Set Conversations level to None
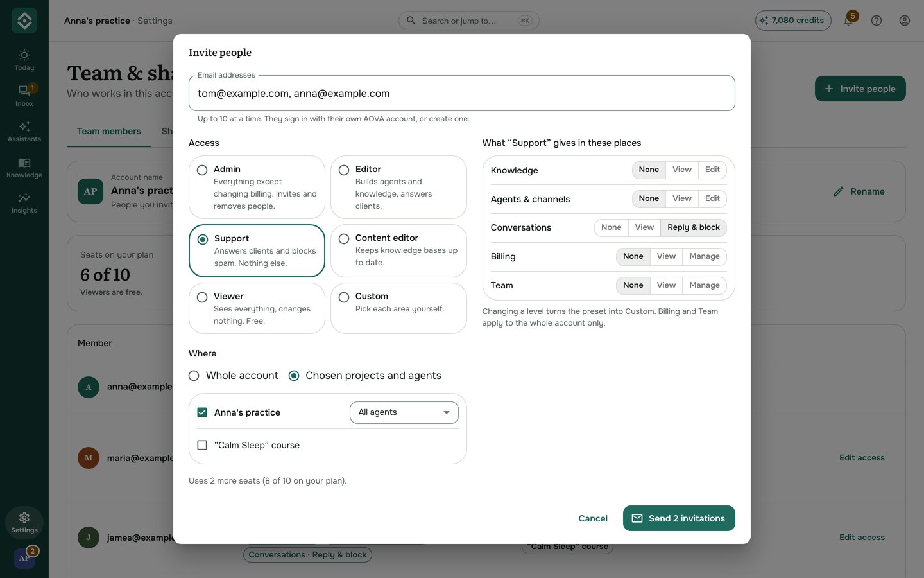This screenshot has height=578, width=924. click(611, 227)
